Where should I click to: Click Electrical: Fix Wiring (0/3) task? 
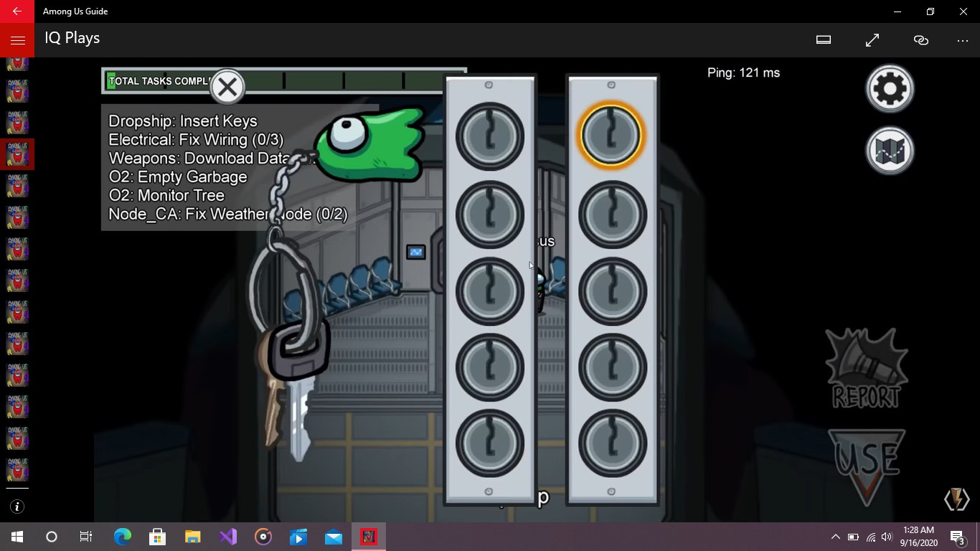click(x=196, y=140)
